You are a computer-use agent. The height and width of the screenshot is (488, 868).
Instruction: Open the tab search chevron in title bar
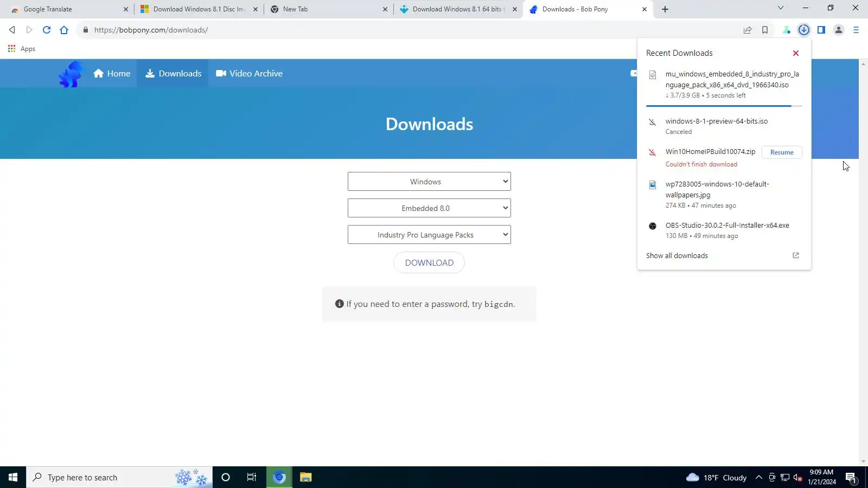coord(781,8)
